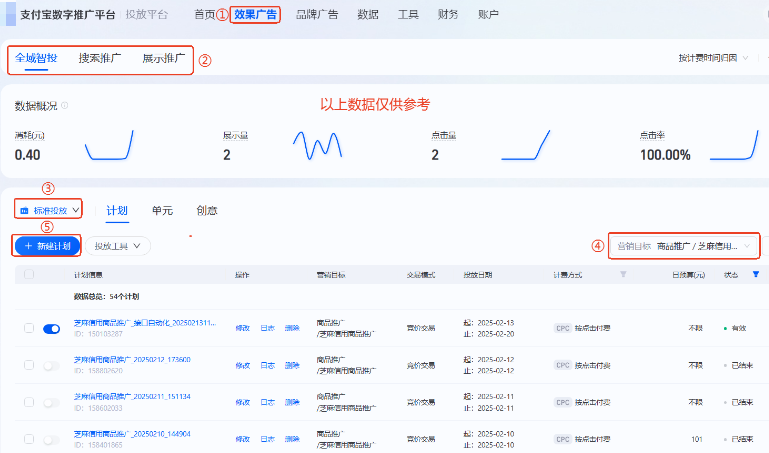769x453 pixels.
Task: Open plan 芝麻信用商品推广_20250210_144904
Action: (132, 433)
